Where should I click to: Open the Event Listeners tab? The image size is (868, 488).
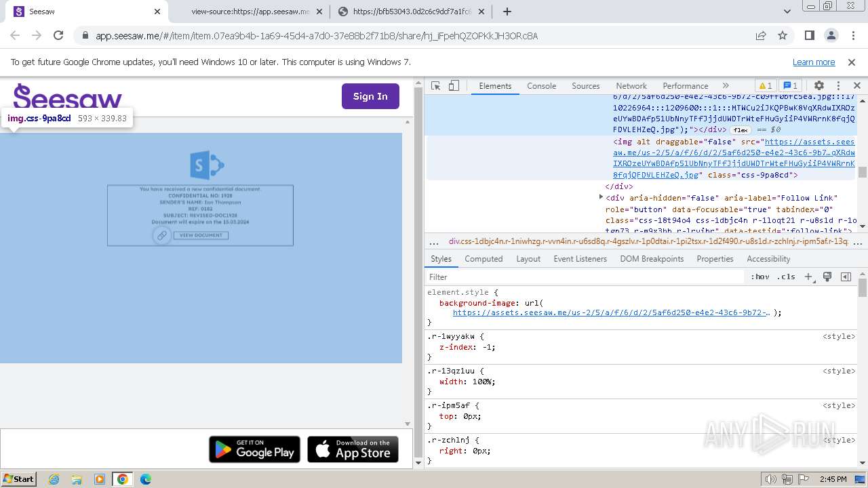[580, 259]
